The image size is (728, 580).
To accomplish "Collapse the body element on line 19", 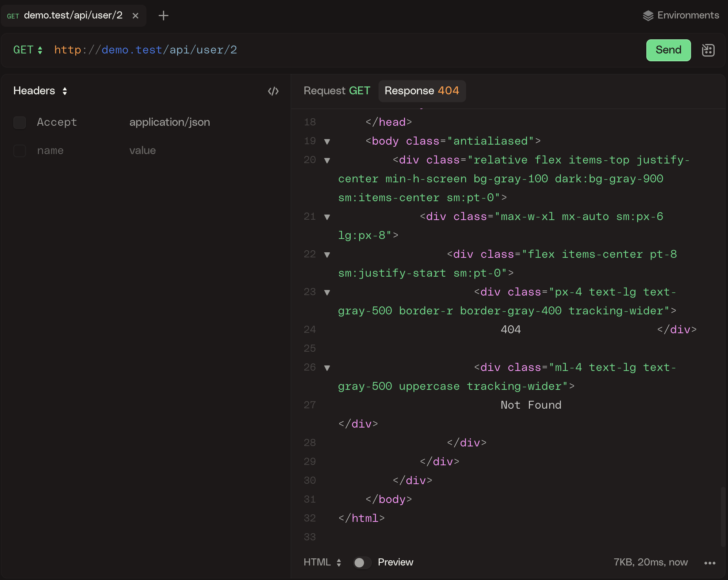I will (327, 141).
